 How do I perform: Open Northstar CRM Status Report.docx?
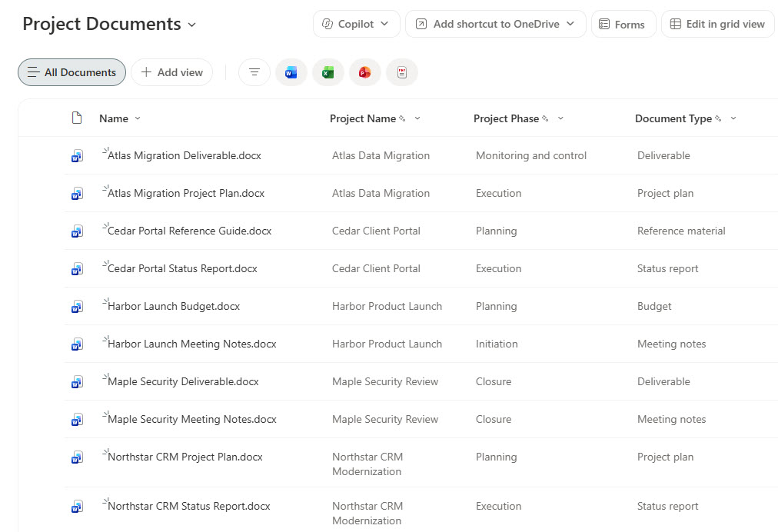point(189,507)
